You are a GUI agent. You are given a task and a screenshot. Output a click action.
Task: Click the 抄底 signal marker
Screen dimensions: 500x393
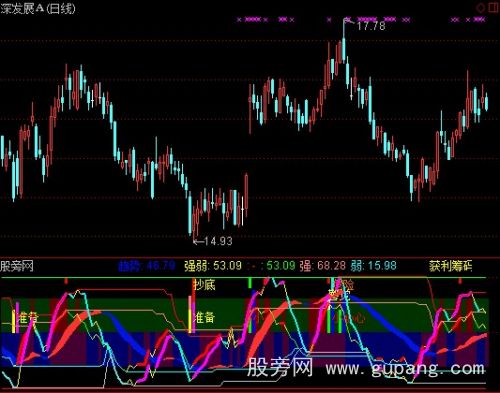click(x=205, y=284)
